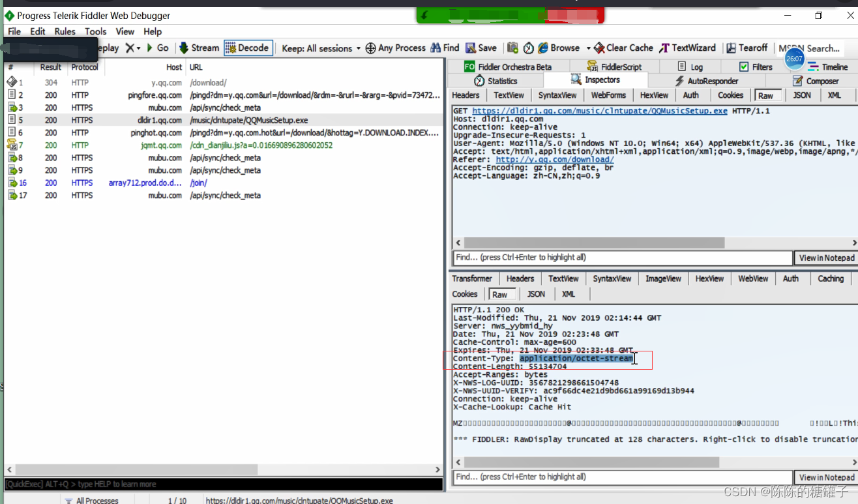The image size is (858, 504).
Task: Select response Transformer tab
Action: click(x=472, y=278)
